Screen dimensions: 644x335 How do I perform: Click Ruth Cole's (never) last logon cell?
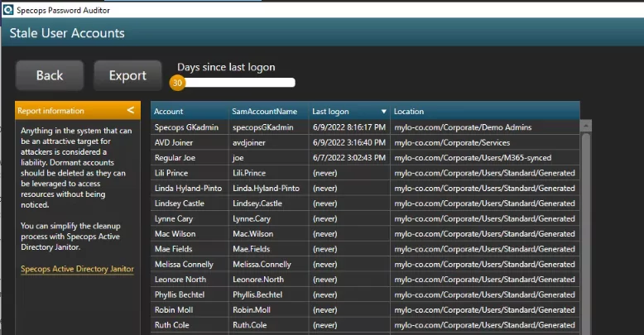point(349,325)
